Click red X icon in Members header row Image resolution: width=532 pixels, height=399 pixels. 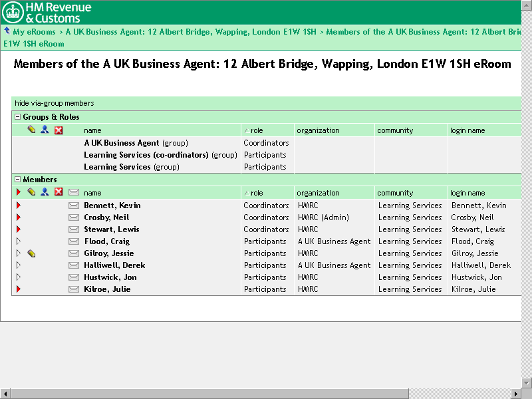59,192
